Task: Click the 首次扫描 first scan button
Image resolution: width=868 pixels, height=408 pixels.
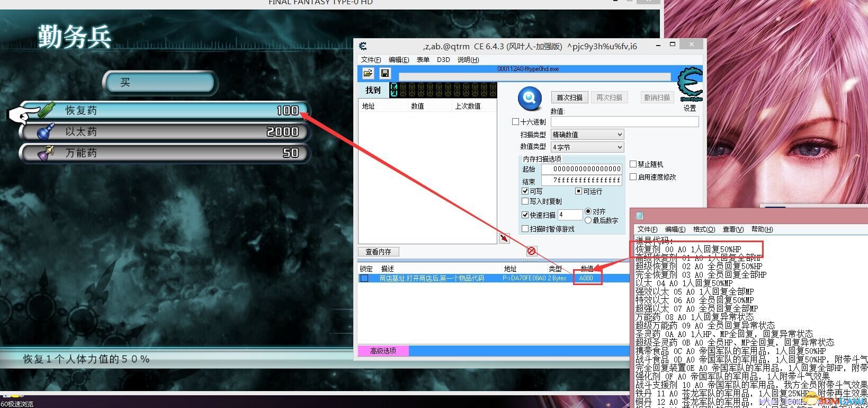Action: [569, 97]
